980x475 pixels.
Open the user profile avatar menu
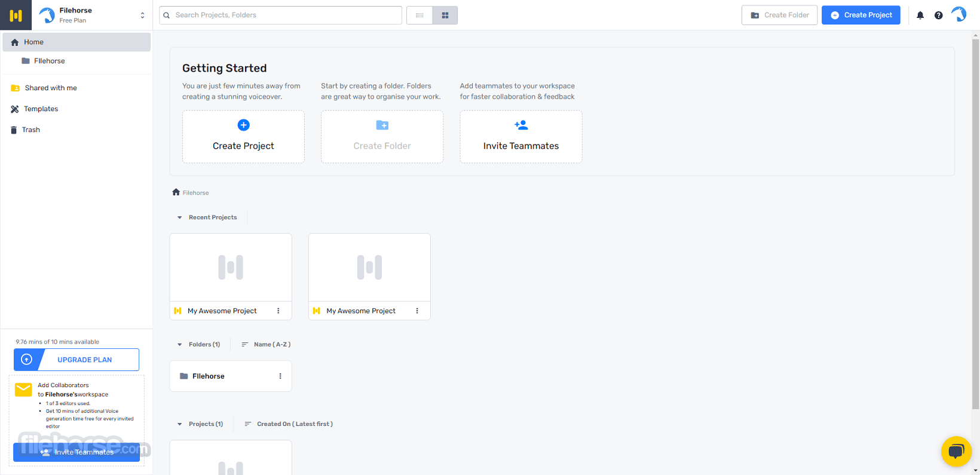(x=959, y=14)
